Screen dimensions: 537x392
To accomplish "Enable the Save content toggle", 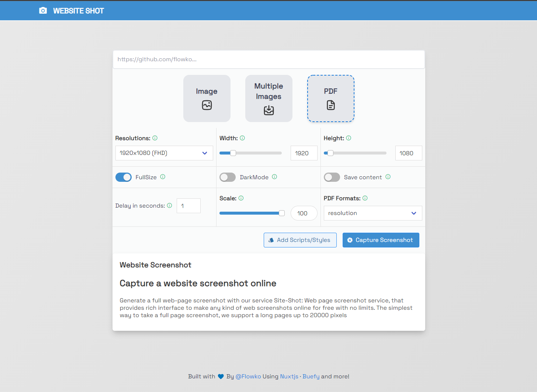I will coord(332,177).
